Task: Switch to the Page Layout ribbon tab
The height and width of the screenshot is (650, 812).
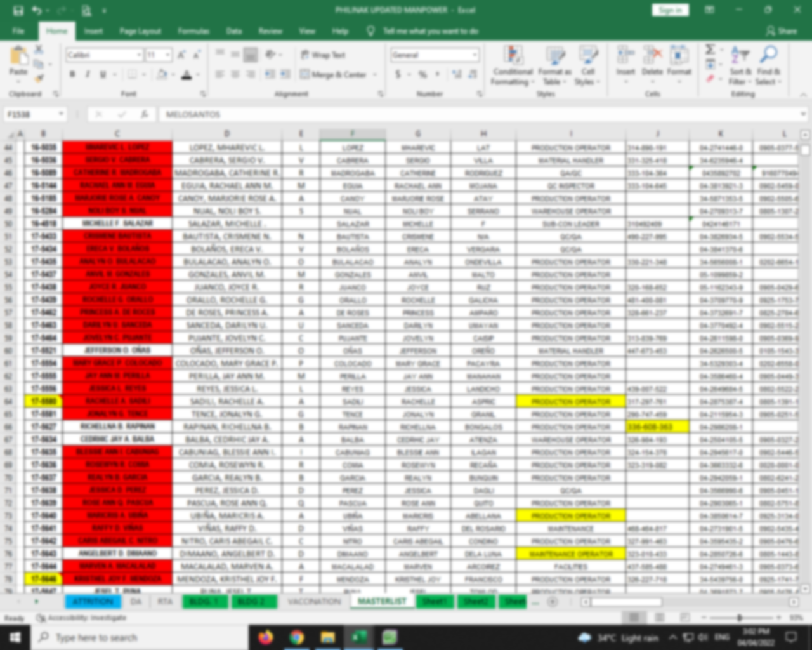Action: (x=140, y=30)
